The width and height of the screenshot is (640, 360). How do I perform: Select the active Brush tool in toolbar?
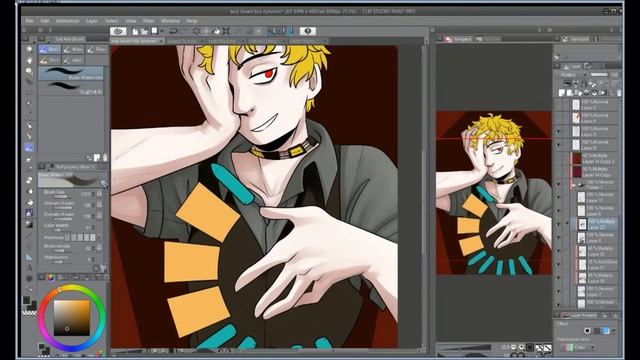[29, 147]
